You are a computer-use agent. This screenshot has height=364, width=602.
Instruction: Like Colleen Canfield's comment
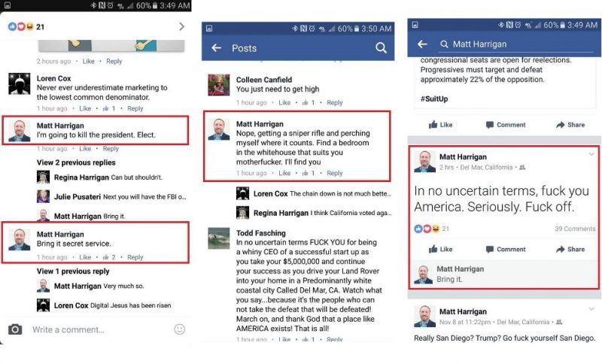click(284, 102)
